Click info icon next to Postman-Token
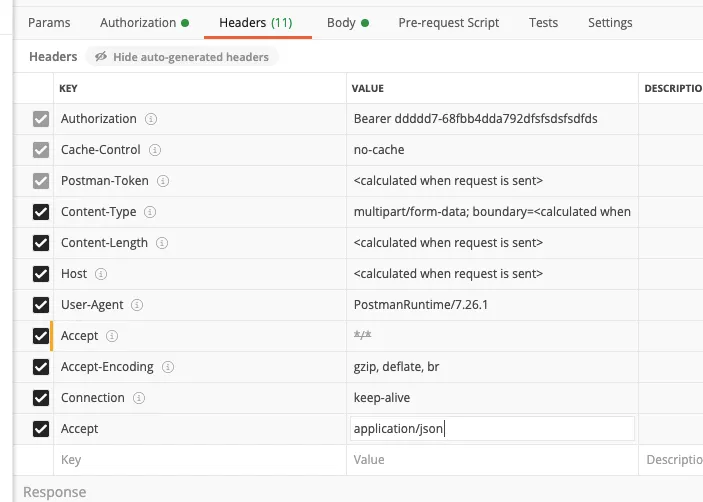This screenshot has width=703, height=502. point(163,181)
